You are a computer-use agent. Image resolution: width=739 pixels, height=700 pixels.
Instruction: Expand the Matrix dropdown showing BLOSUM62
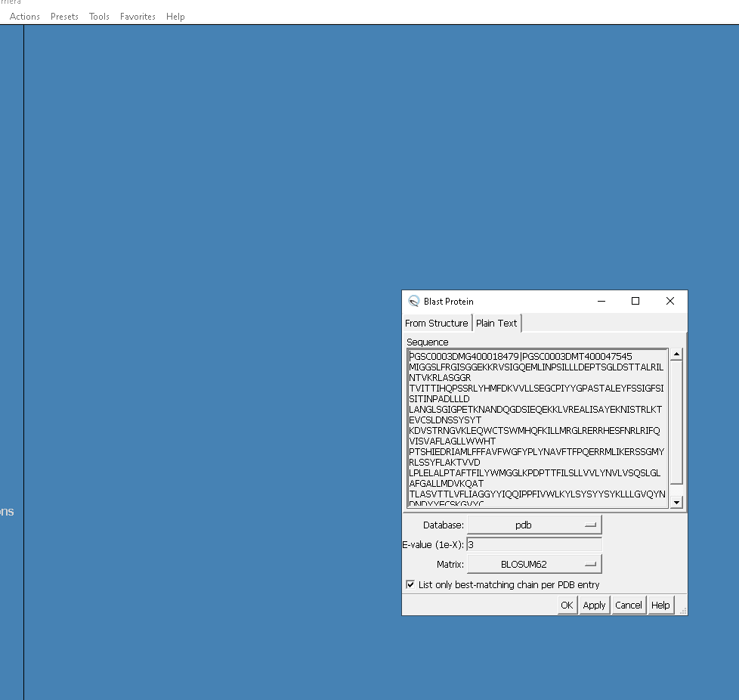coord(534,564)
